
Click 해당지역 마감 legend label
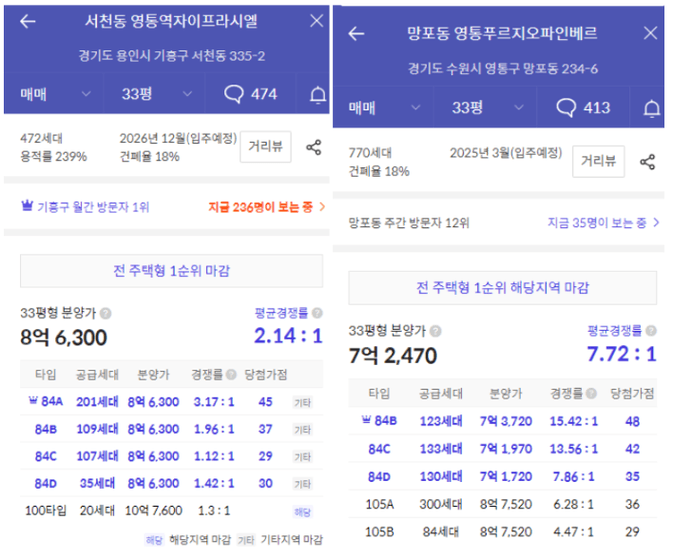[x=200, y=539]
